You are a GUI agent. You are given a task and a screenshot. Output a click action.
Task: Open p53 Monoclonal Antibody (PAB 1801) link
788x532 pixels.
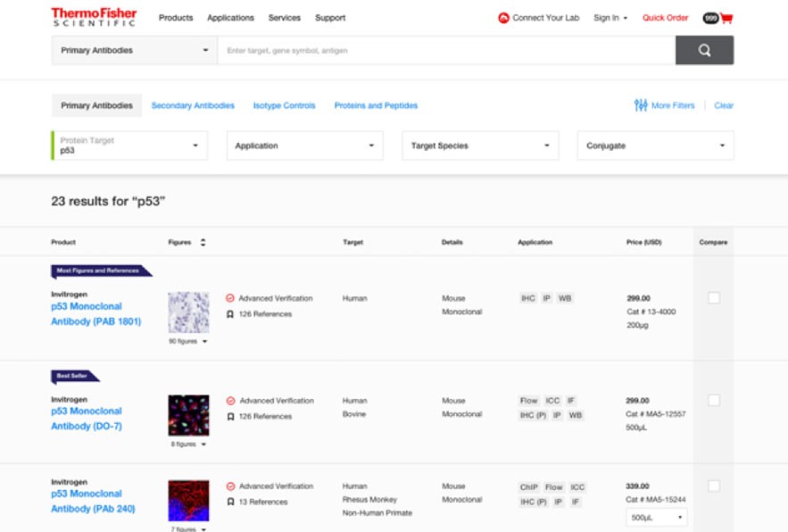point(96,314)
